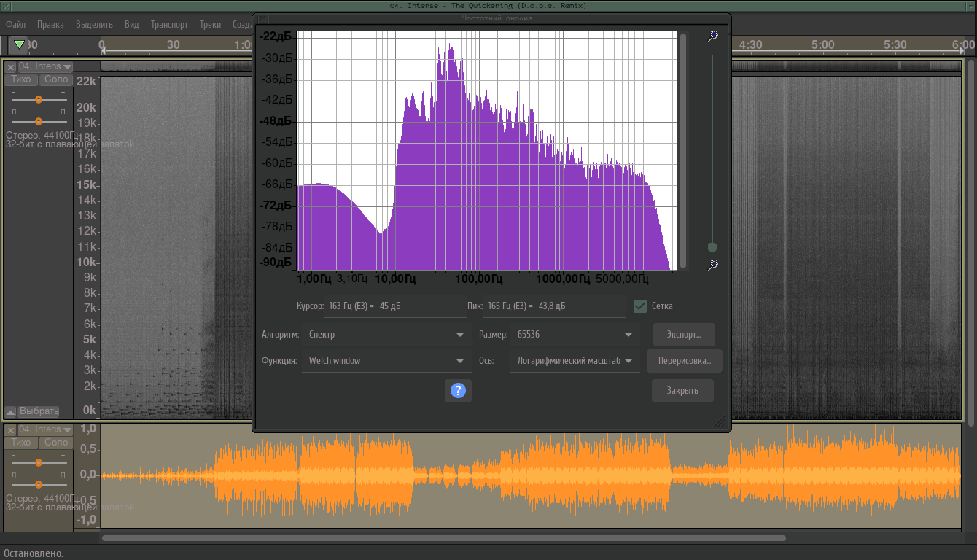This screenshot has width=977, height=560.
Task: Click the Выбрать button on upper track
Action: pos(39,411)
